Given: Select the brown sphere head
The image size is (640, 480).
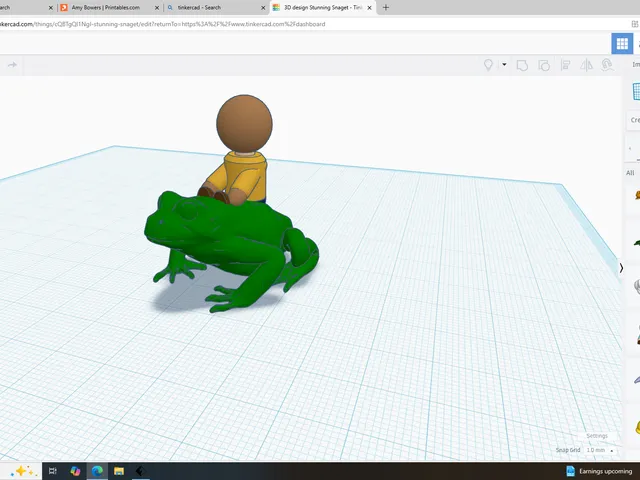Looking at the screenshot, I should pyautogui.click(x=244, y=123).
